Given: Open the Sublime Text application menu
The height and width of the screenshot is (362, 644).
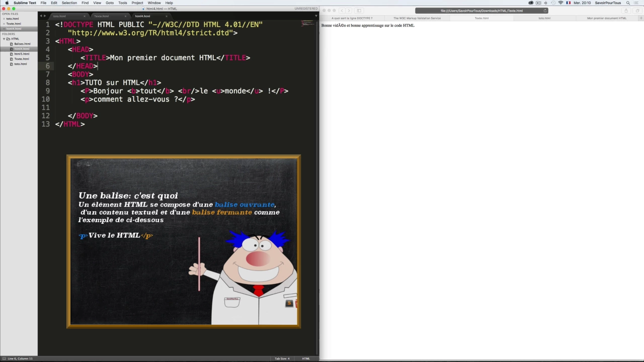Looking at the screenshot, I should [x=25, y=3].
